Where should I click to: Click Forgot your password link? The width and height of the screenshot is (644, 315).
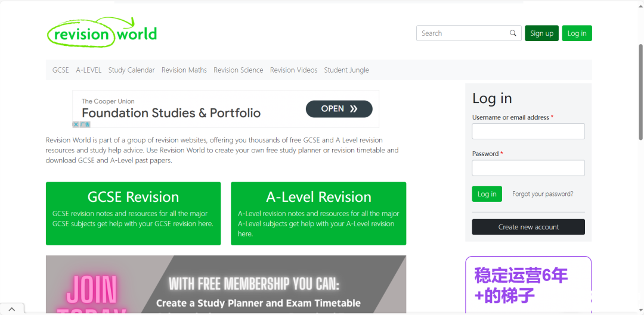pyautogui.click(x=543, y=194)
